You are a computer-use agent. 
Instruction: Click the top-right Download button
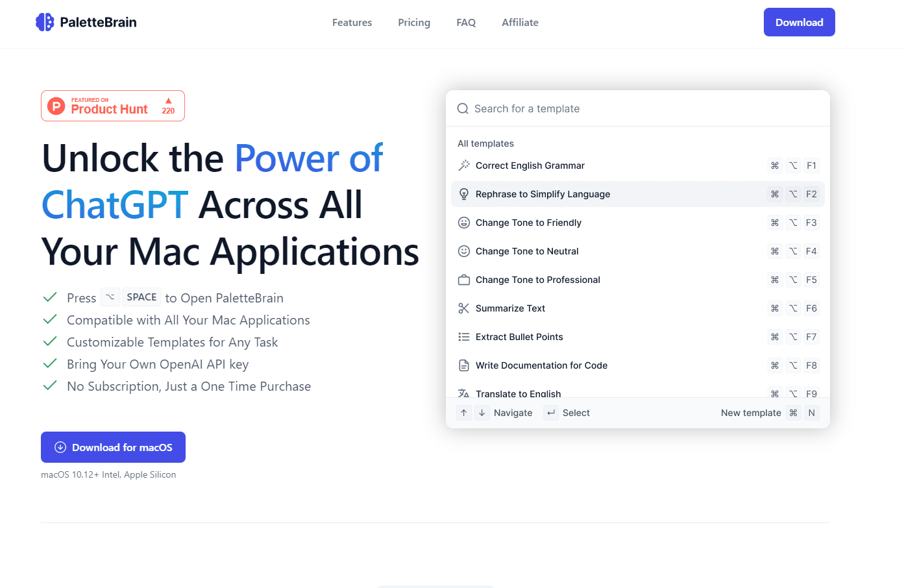point(799,22)
